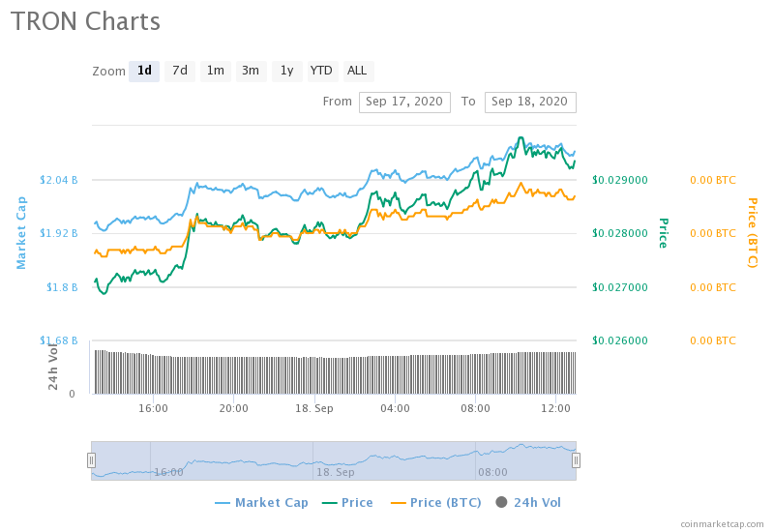
Task: Click the TRON Charts heading
Action: [x=85, y=21]
